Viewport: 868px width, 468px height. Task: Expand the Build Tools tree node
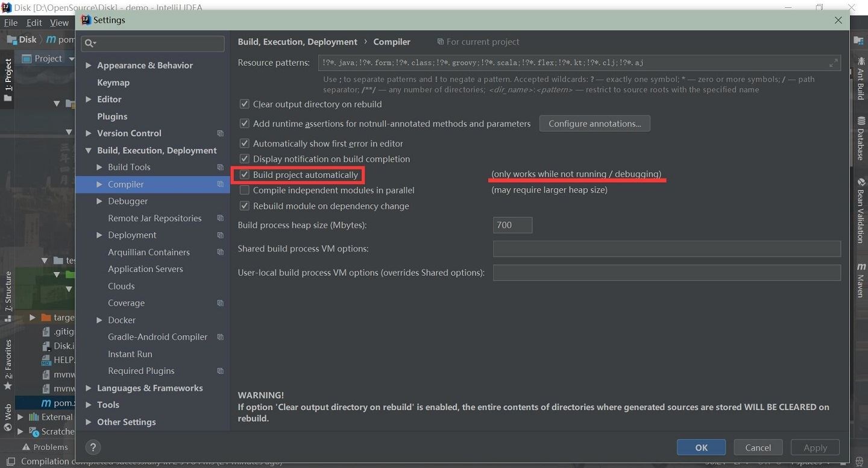point(99,167)
